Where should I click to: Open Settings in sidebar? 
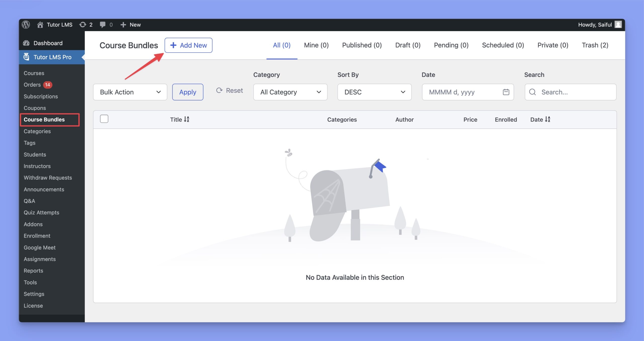click(x=34, y=294)
